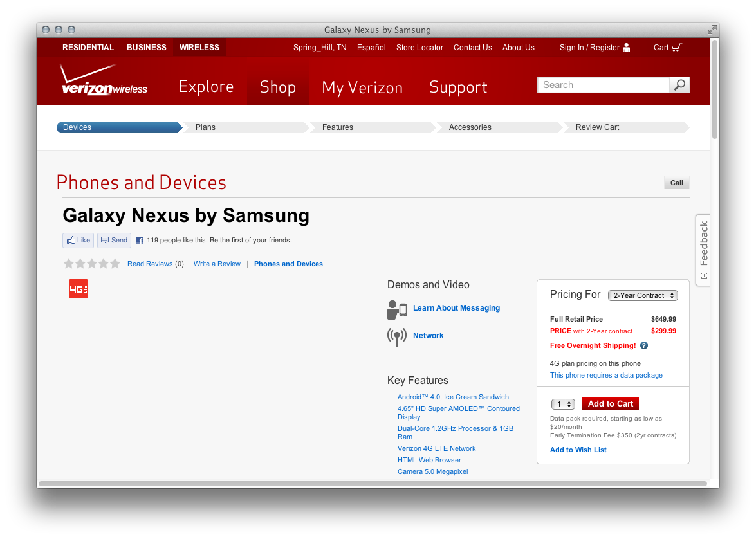Click 'This phone requires a data package' link
756x539 pixels.
pos(606,375)
